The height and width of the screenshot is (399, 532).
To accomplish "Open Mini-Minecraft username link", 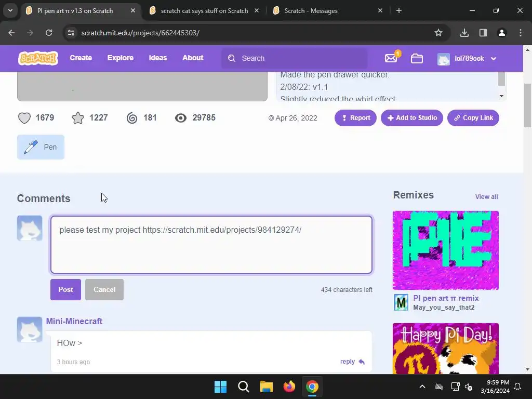I will click(x=74, y=321).
